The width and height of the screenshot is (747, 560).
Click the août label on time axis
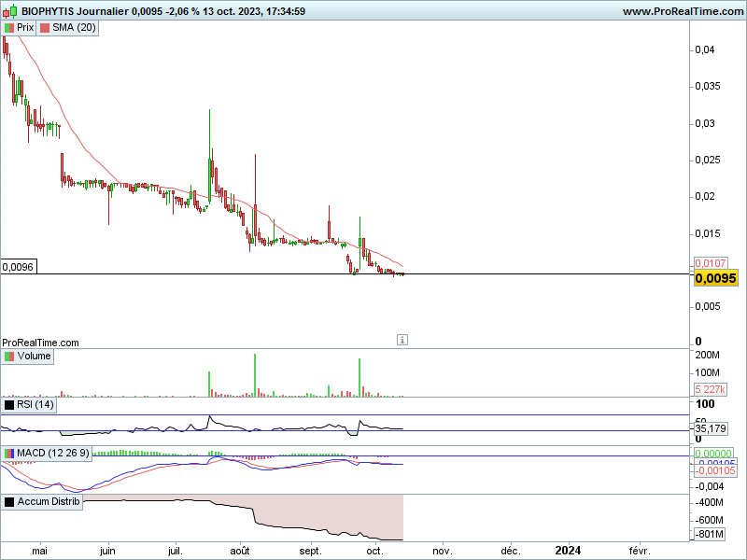(240, 551)
